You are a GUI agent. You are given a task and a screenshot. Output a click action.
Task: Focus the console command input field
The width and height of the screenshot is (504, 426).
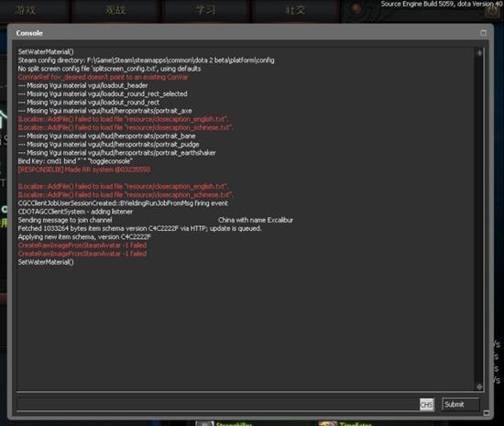pyautogui.click(x=218, y=404)
